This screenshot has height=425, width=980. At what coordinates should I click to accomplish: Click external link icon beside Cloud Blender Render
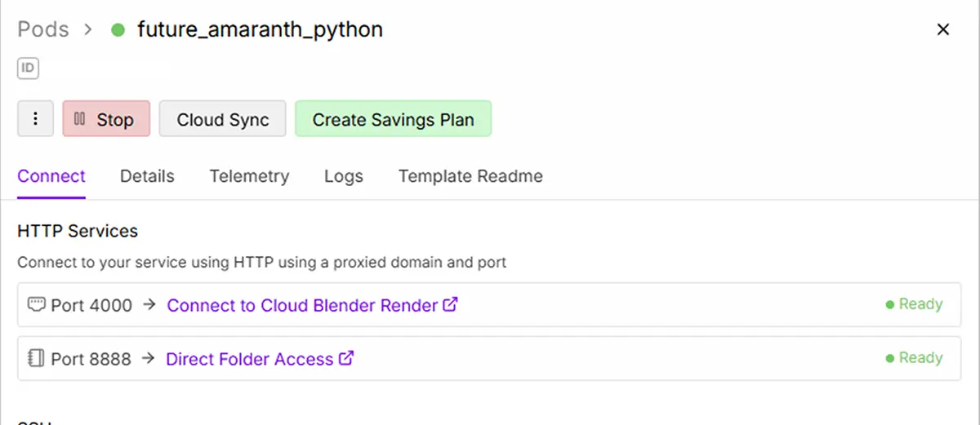[450, 305]
